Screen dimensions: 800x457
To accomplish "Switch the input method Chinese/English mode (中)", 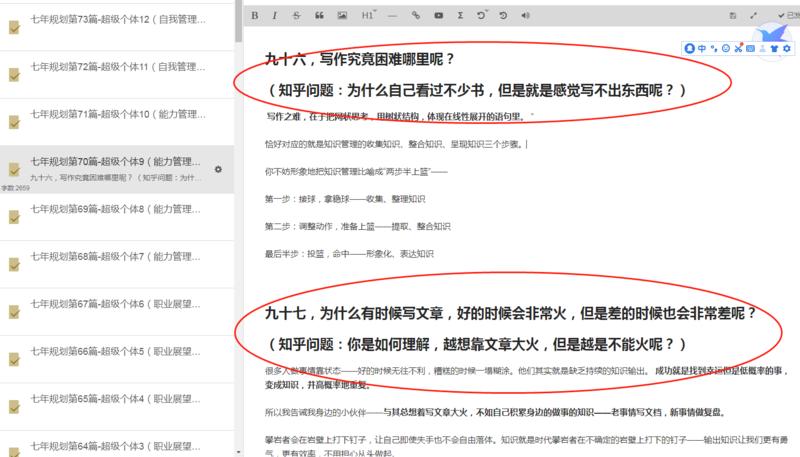I will (702, 48).
